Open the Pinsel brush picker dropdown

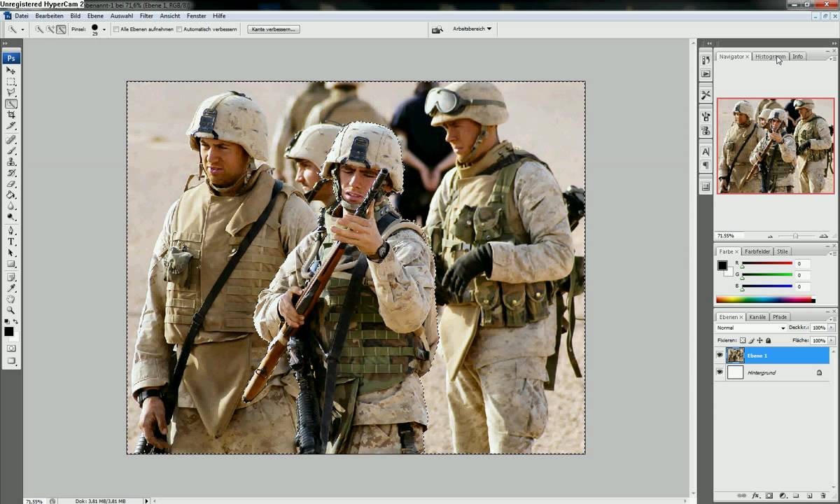(x=104, y=29)
